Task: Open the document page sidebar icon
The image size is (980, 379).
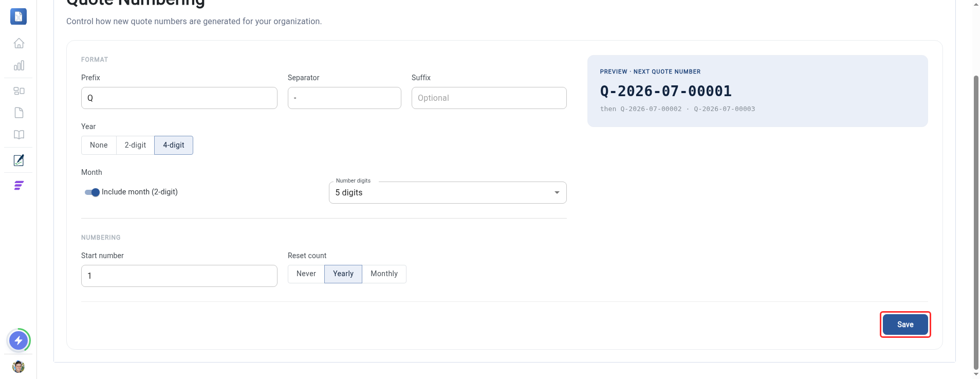Action: coord(19,113)
